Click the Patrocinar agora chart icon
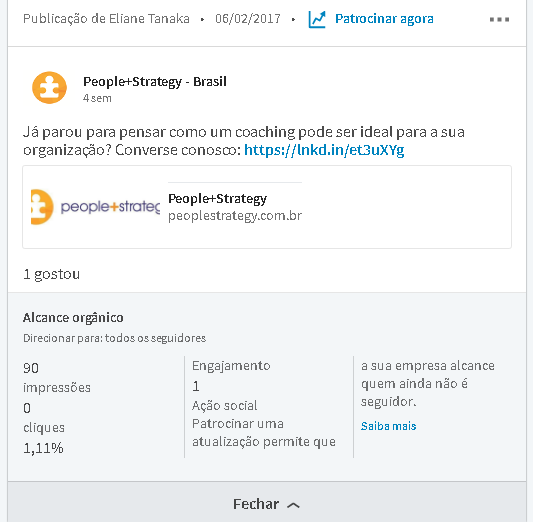Viewport: 533px width, 522px height. click(317, 19)
